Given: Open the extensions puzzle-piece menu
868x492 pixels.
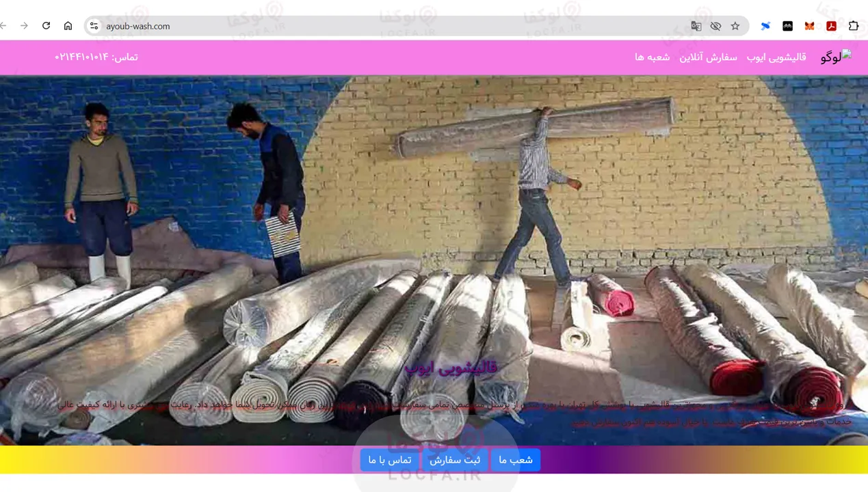Looking at the screenshot, I should 854,26.
